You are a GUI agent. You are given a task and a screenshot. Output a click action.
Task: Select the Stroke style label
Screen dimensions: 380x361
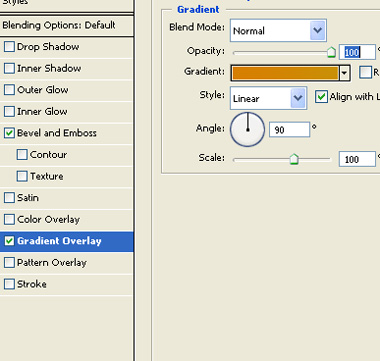32,284
